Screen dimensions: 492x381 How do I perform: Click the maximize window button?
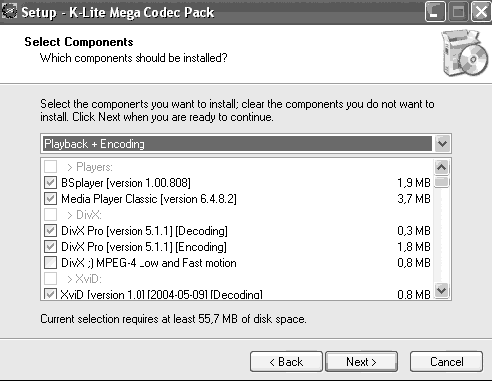458,12
